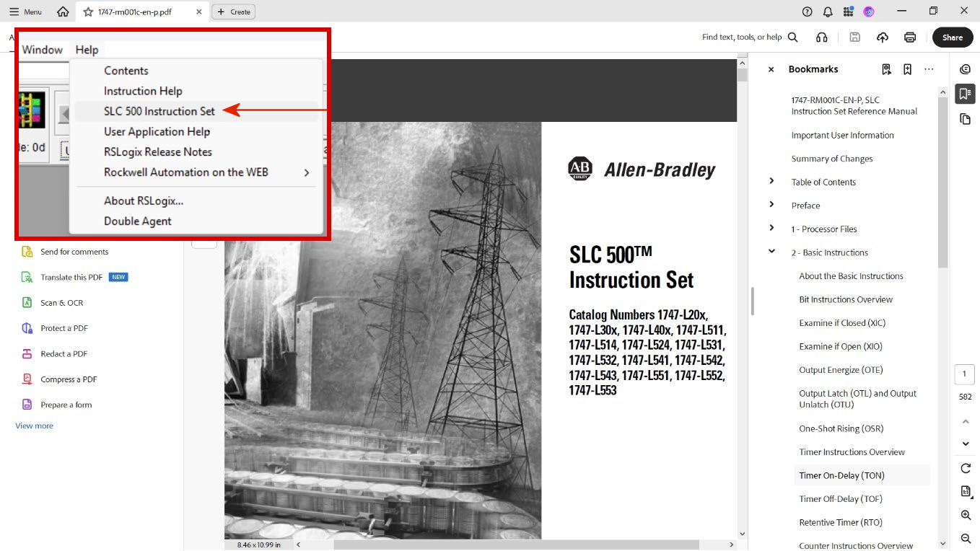Open the Redact a PDF tool
This screenshot has height=551, width=980.
55,353
